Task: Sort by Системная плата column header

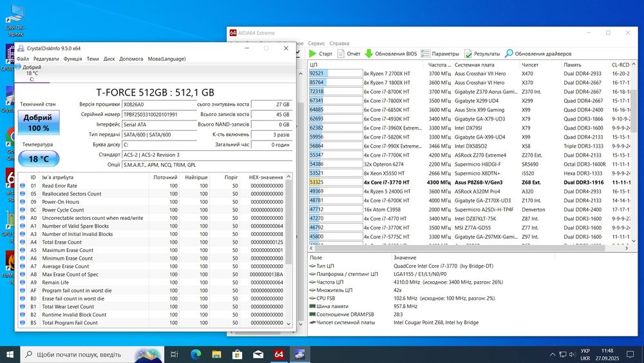Action: [486, 65]
